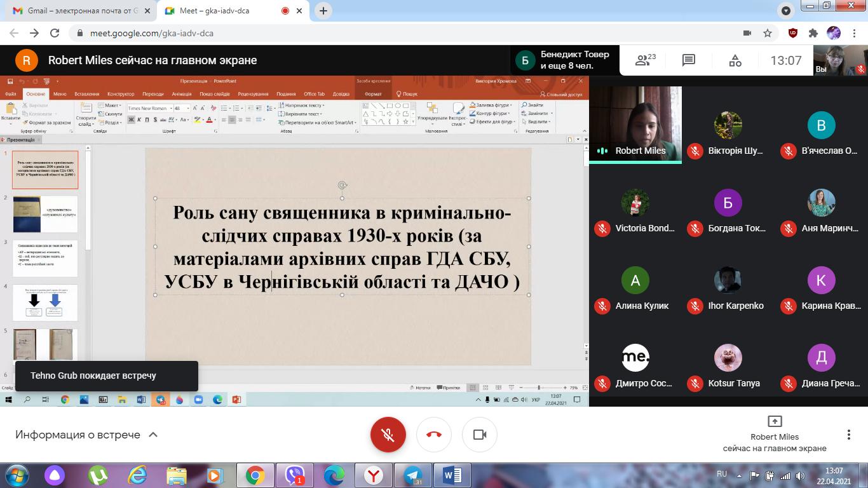This screenshot has width=868, height=488.
Task: Switch to the Meet gka-iadv-dca tab
Action: click(x=232, y=11)
